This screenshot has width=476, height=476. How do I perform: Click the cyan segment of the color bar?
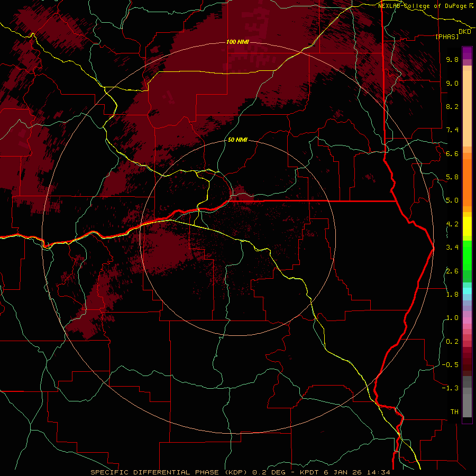point(467,291)
